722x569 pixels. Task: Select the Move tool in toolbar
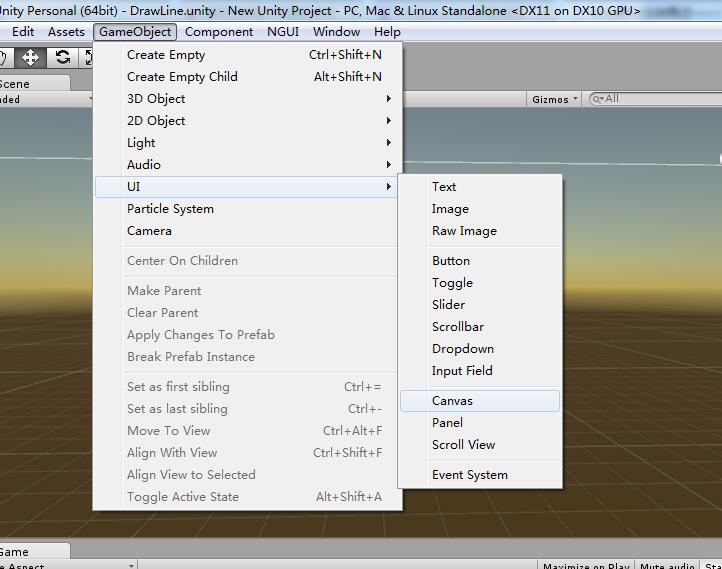coord(30,58)
